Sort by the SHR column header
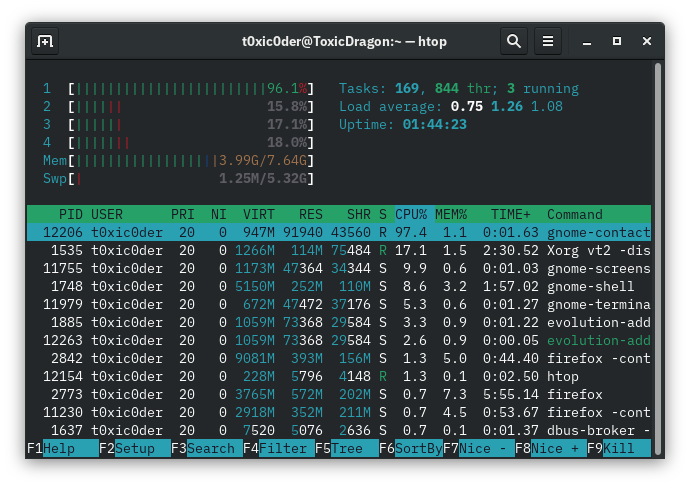Viewport: 690px width, 487px height. click(359, 214)
